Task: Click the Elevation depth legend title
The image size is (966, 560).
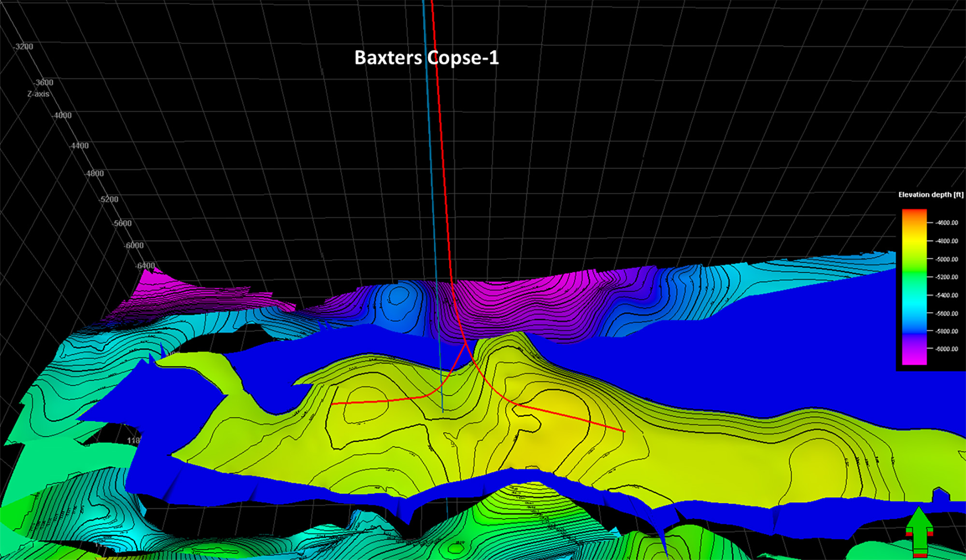Action: tap(930, 195)
